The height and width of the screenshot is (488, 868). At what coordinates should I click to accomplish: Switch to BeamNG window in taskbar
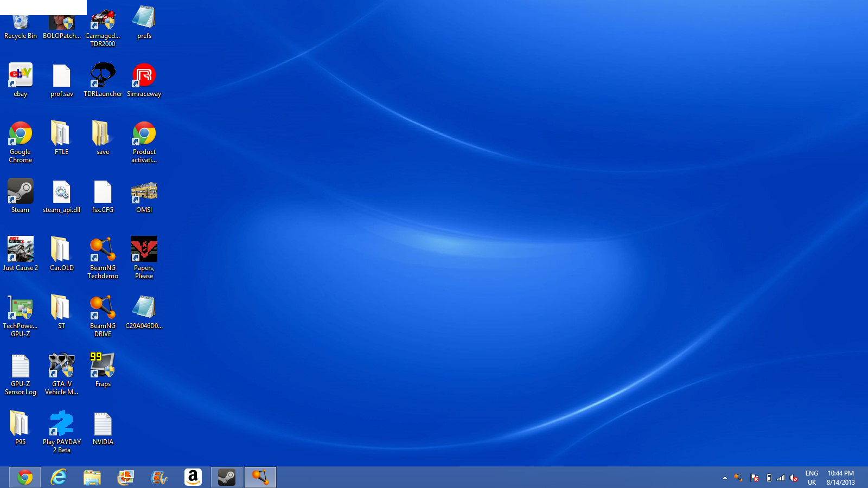coord(260,477)
